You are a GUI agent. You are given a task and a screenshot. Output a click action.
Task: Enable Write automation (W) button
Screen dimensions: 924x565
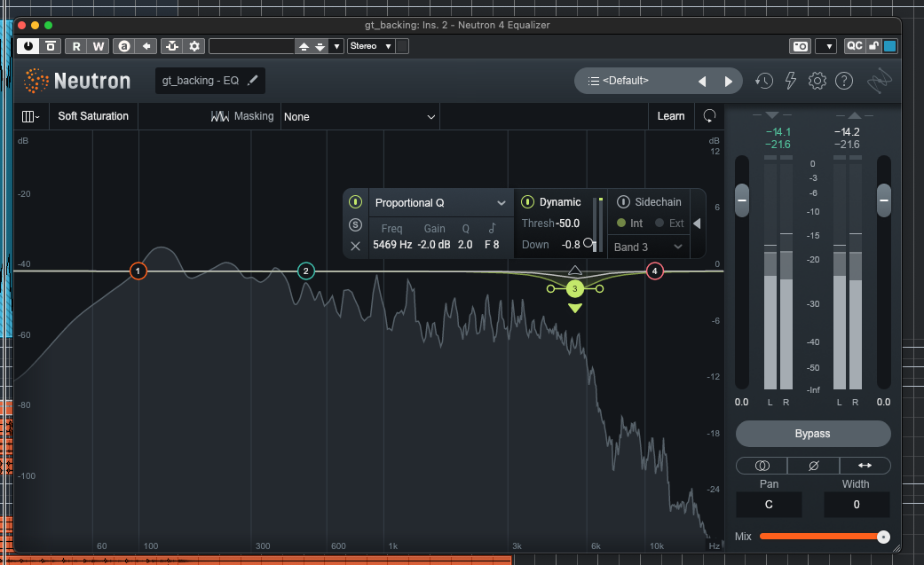click(99, 46)
